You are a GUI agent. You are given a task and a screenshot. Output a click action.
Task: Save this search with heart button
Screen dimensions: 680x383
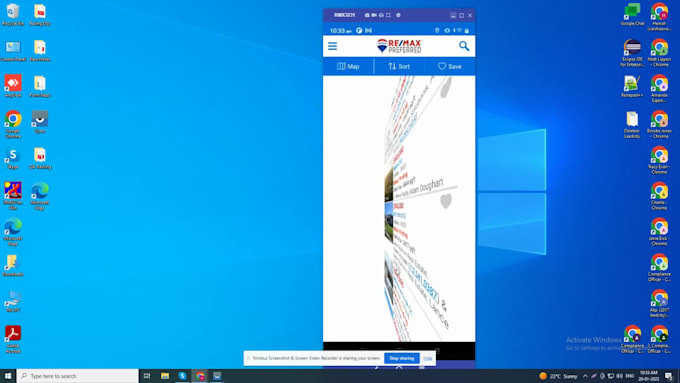(450, 66)
